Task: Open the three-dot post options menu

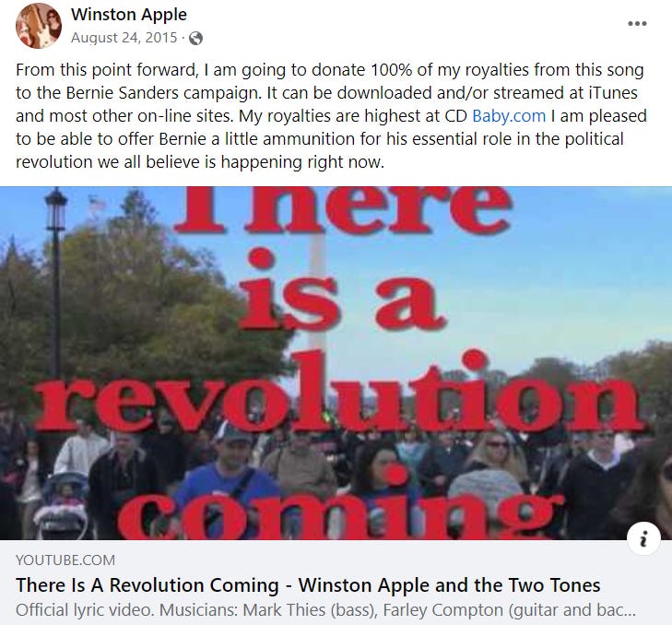Action: point(637,24)
